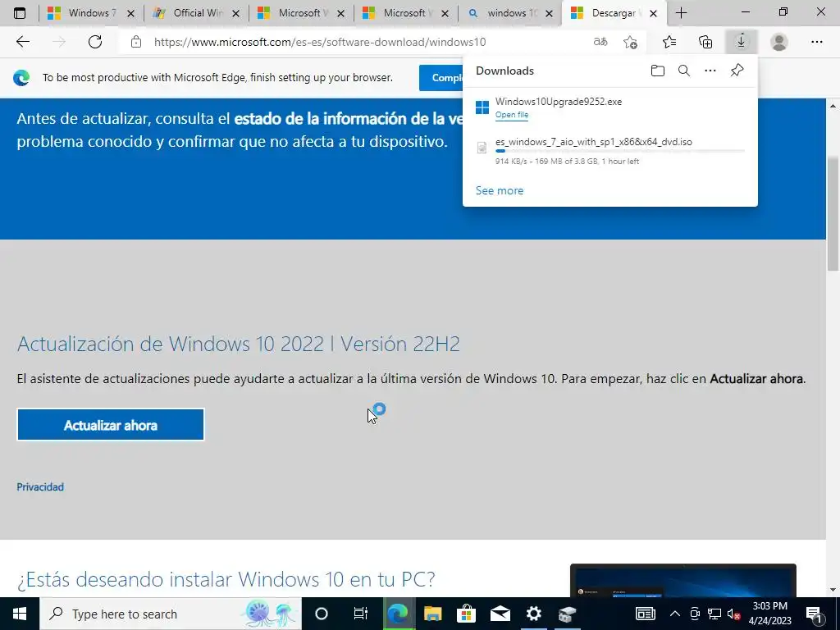The width and height of the screenshot is (840, 630).
Task: Click es_windows_7_aio_with_sp1 iso download entry
Action: point(609,151)
